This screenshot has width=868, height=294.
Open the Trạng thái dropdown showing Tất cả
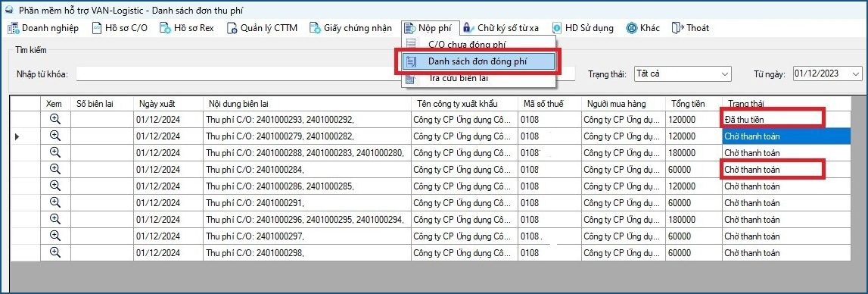tap(683, 73)
